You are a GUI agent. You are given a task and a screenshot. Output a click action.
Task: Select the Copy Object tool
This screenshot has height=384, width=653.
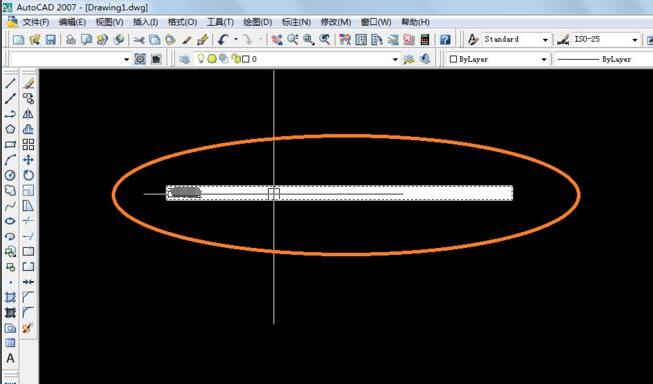28,98
